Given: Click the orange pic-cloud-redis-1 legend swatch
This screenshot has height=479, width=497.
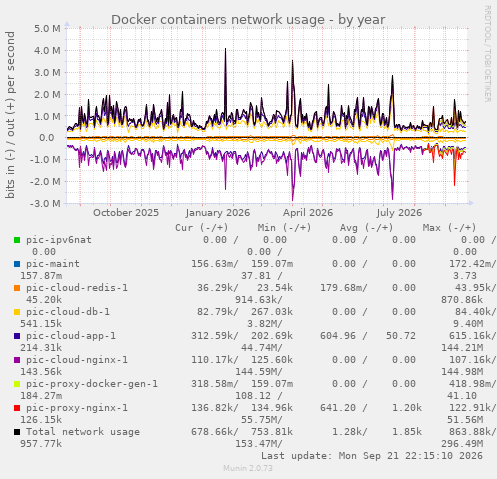Looking at the screenshot, I should point(17,288).
